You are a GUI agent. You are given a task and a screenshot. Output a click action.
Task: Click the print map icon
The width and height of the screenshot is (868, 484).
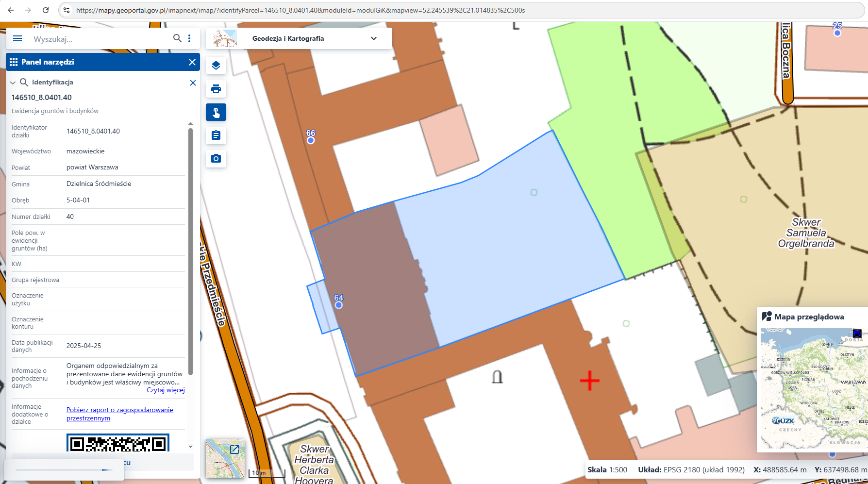coord(216,89)
